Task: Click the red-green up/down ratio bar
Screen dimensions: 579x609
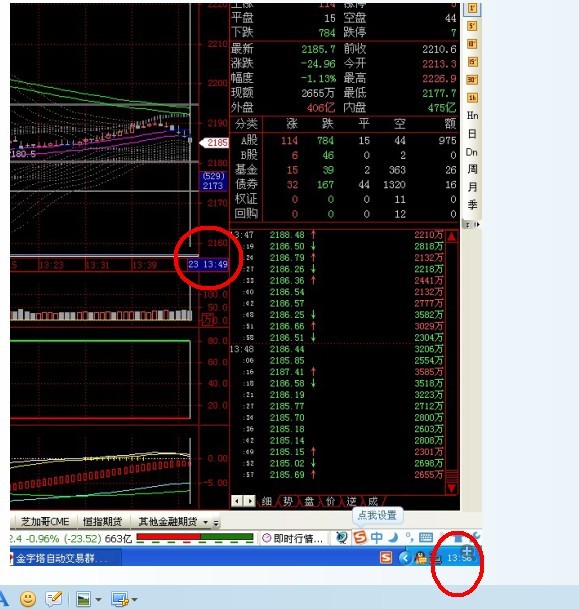Action: (195, 538)
